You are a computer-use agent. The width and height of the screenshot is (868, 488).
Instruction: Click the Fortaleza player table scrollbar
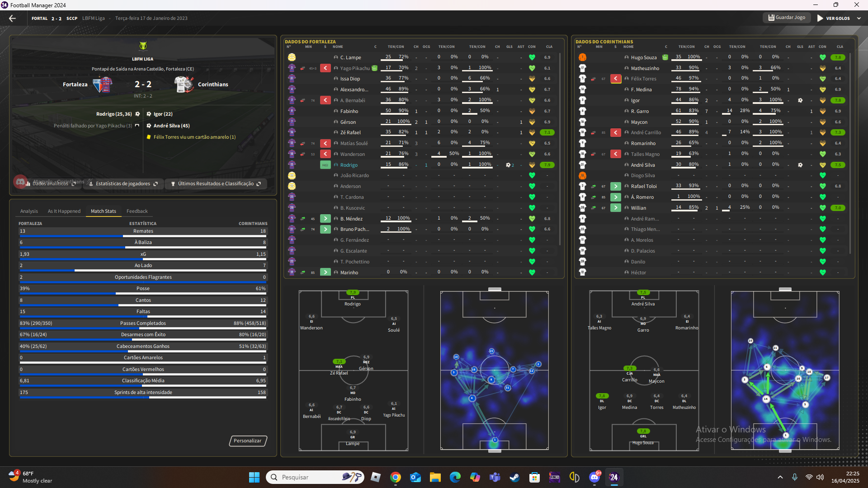[560, 149]
